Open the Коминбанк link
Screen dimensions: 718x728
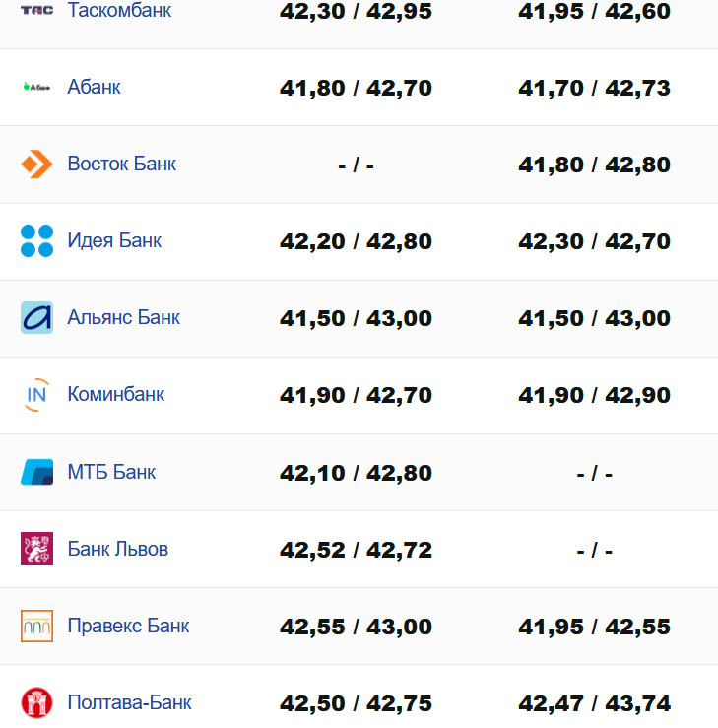pyautogui.click(x=116, y=395)
